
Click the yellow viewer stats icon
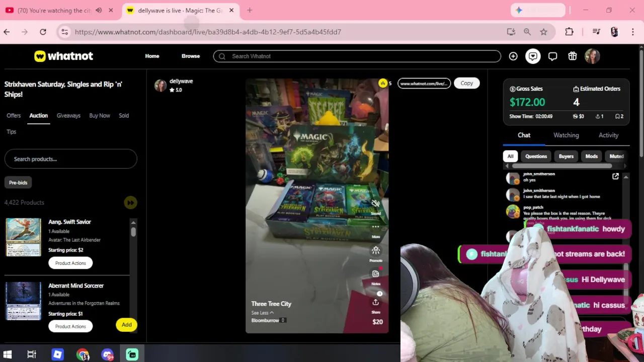383,83
